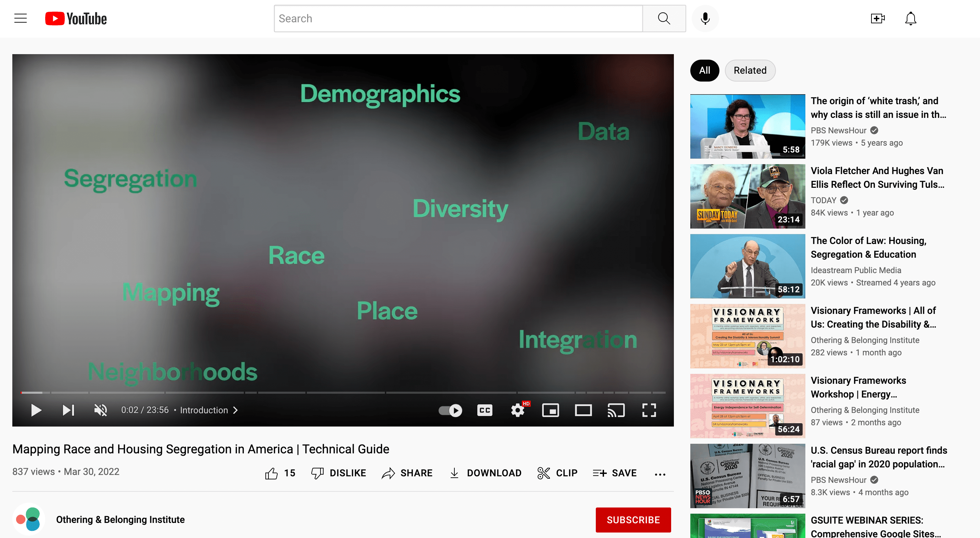
Task: Open the Create video camera icon
Action: click(878, 18)
